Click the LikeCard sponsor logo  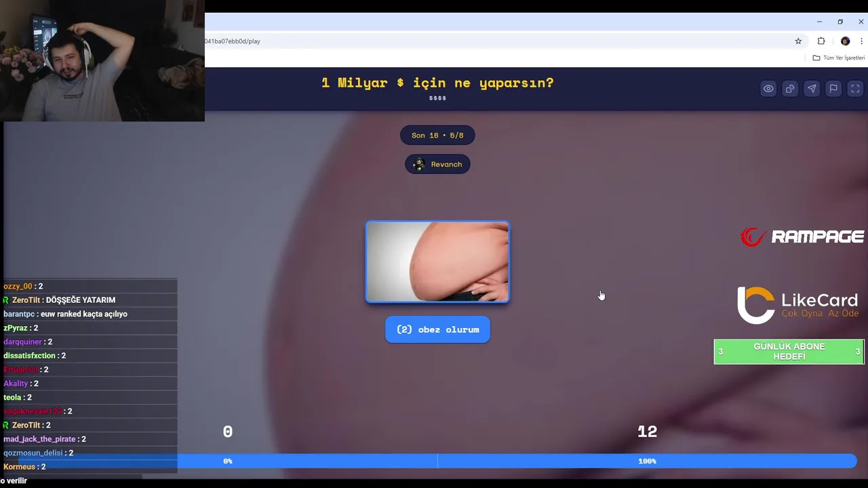tap(797, 305)
